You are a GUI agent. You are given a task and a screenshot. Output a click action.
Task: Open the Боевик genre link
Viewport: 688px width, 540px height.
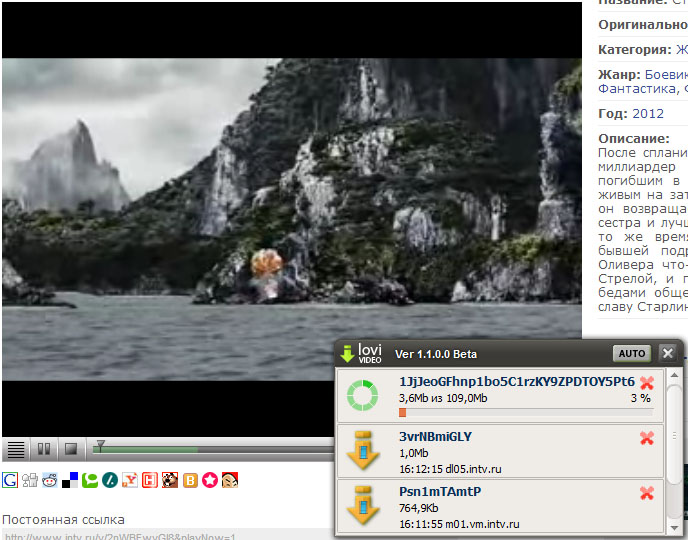tap(666, 75)
